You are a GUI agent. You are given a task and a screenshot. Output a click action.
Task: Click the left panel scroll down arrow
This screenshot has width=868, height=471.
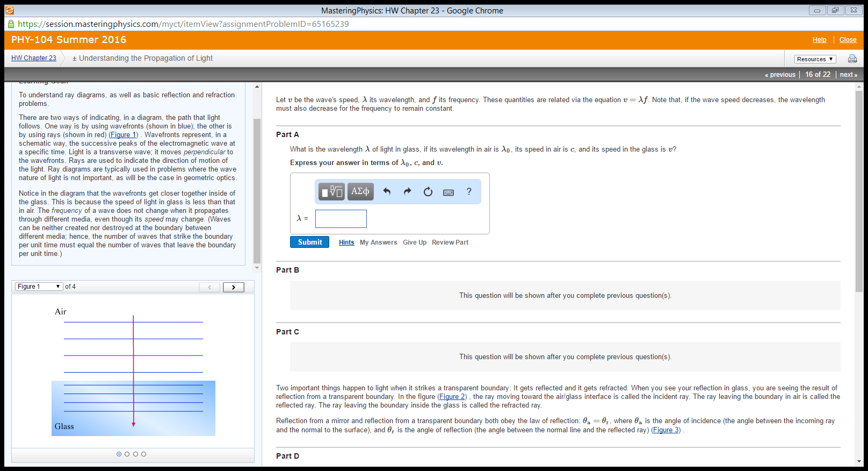coord(257,267)
